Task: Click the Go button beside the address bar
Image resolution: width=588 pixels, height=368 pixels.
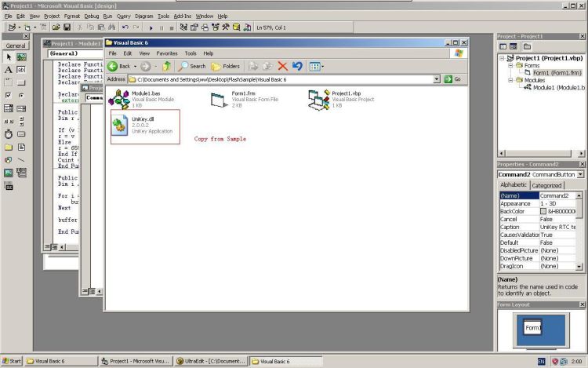Action: (x=452, y=79)
